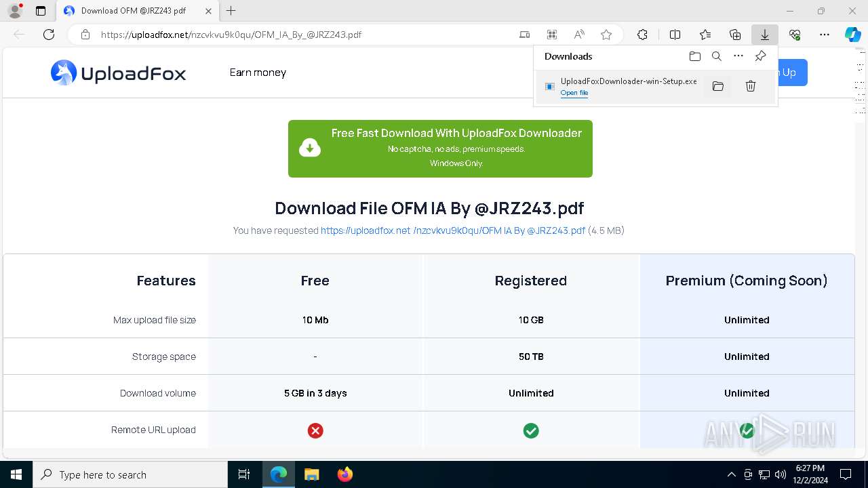Add this page to favorites star
The image size is (868, 488).
(x=606, y=35)
